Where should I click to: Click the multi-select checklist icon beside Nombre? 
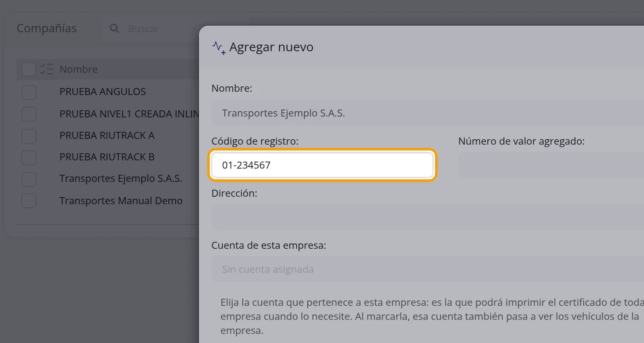pos(46,69)
